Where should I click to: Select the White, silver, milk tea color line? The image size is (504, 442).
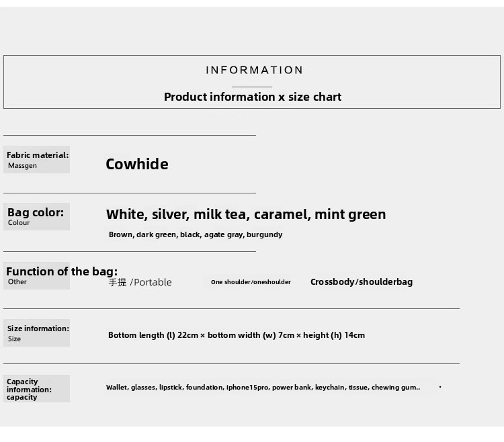click(x=246, y=214)
